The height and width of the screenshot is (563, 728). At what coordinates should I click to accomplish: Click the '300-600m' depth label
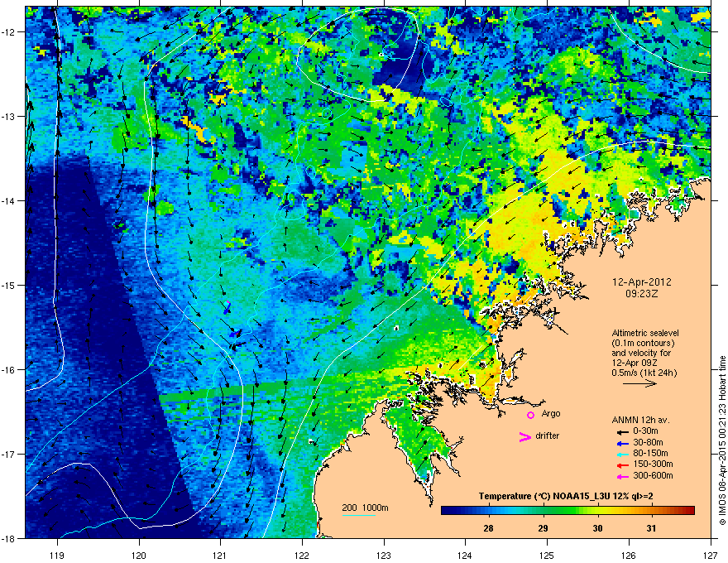653,476
